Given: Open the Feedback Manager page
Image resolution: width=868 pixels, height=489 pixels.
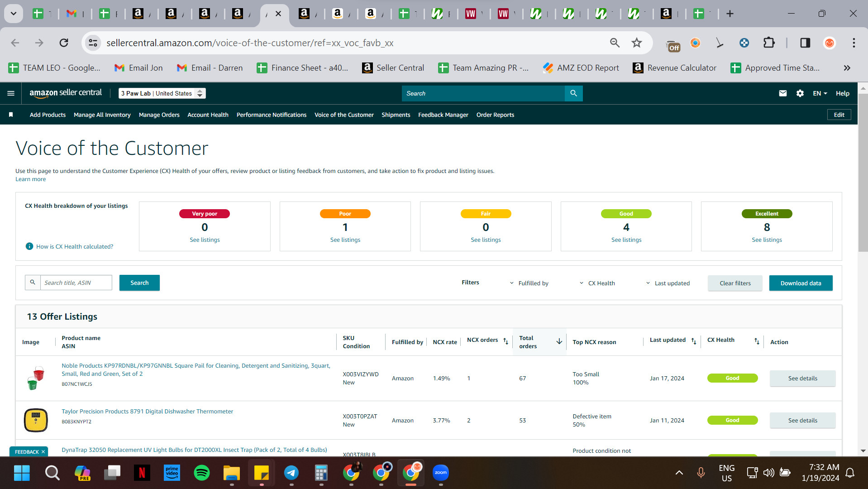Looking at the screenshot, I should [x=443, y=115].
